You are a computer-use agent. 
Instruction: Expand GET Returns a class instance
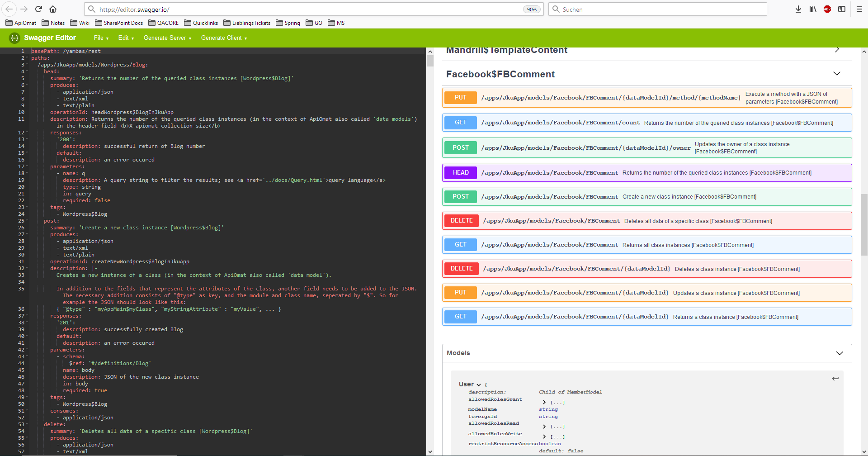pyautogui.click(x=647, y=317)
